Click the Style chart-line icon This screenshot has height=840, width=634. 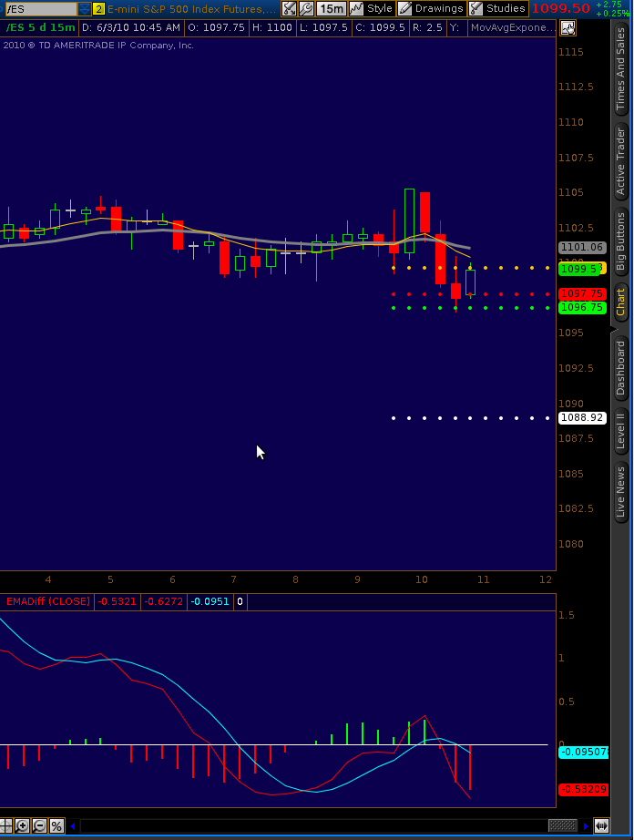(357, 8)
